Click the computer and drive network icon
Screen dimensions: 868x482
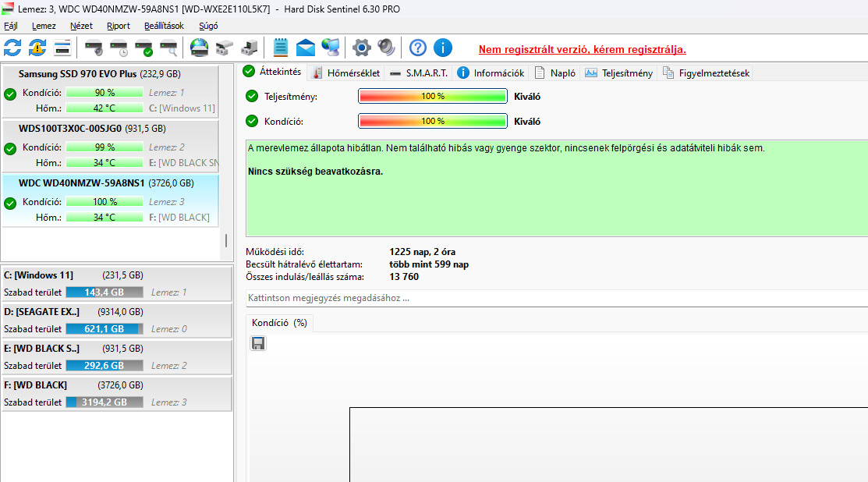(x=249, y=48)
